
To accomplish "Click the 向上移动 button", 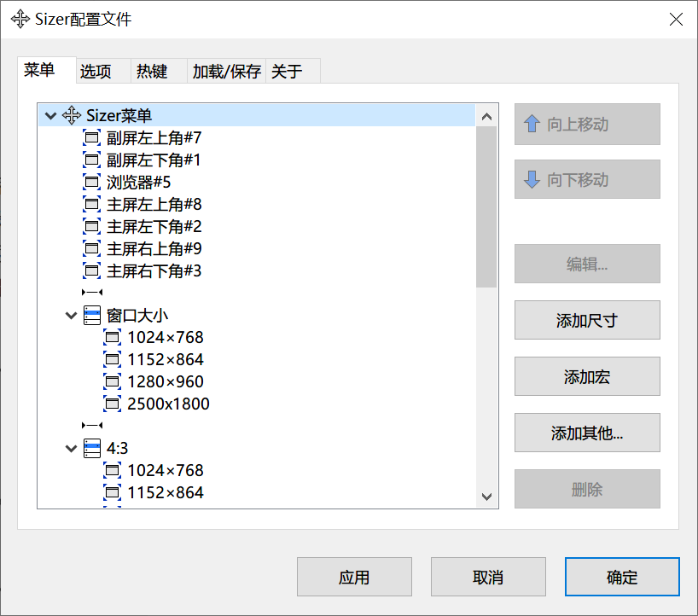I will pyautogui.click(x=587, y=125).
